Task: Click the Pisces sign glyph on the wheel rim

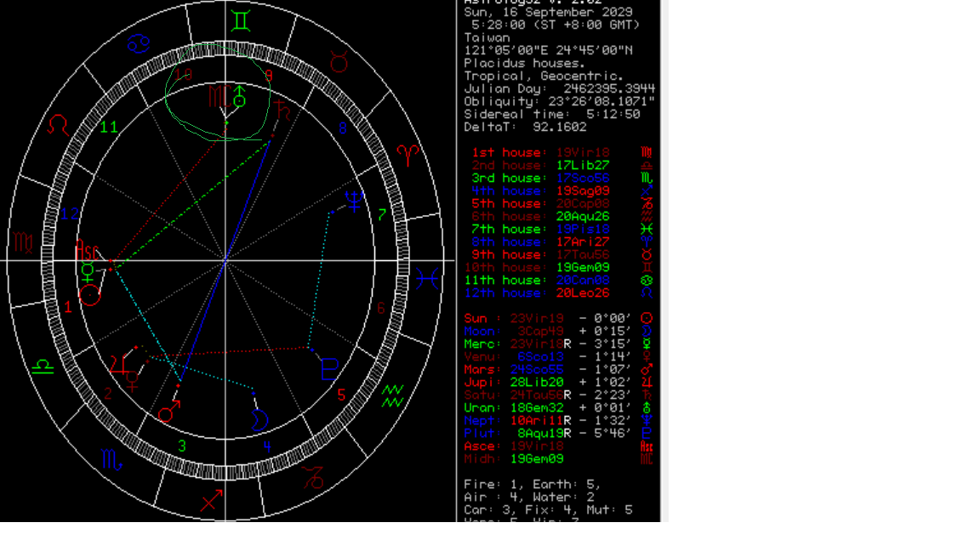Action: click(x=428, y=278)
